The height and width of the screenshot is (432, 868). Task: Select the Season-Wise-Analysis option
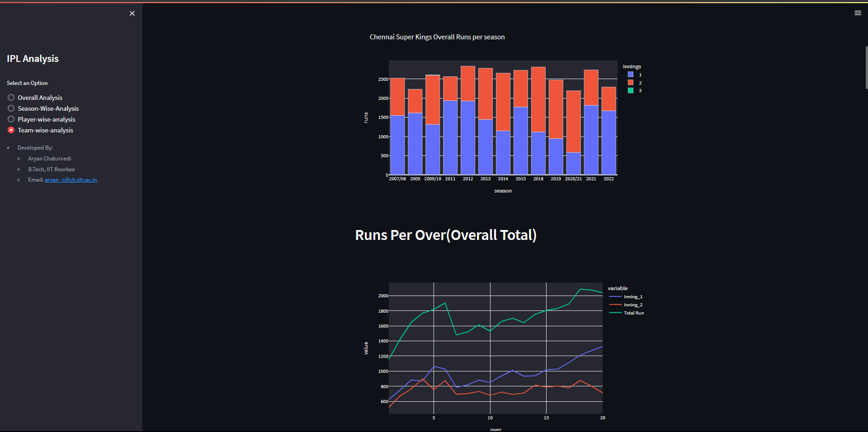pyautogui.click(x=10, y=108)
